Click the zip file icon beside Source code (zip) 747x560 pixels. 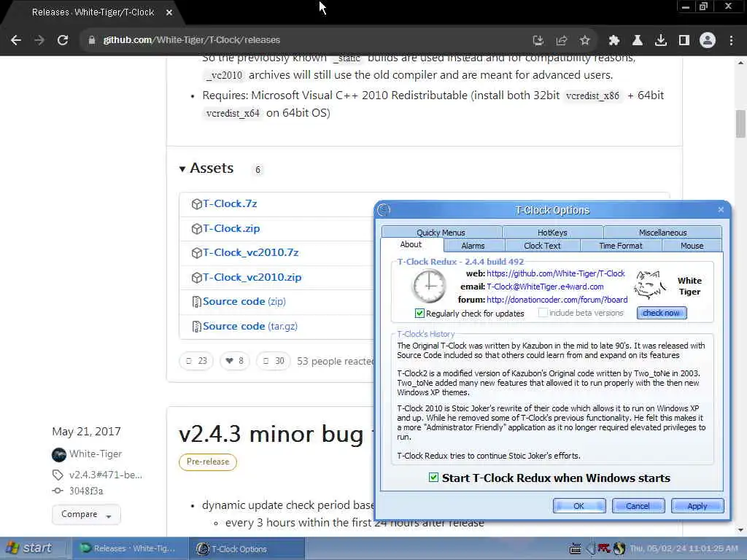coord(196,302)
